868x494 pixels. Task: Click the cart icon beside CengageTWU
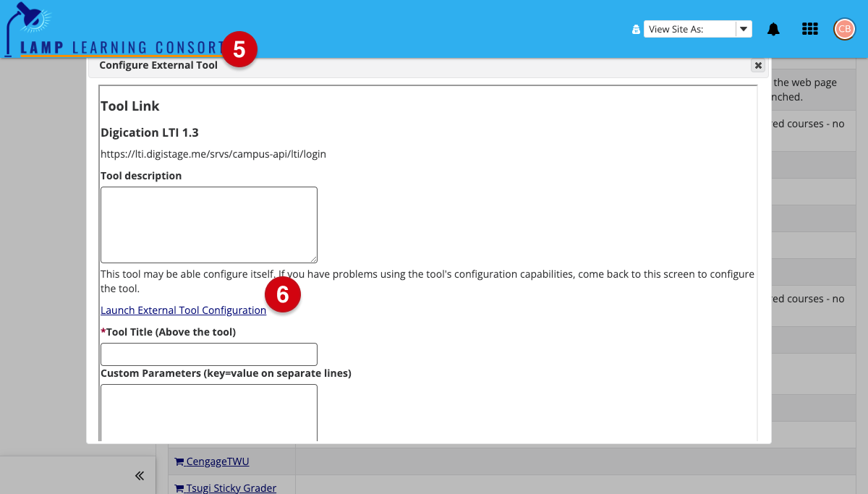tap(179, 461)
